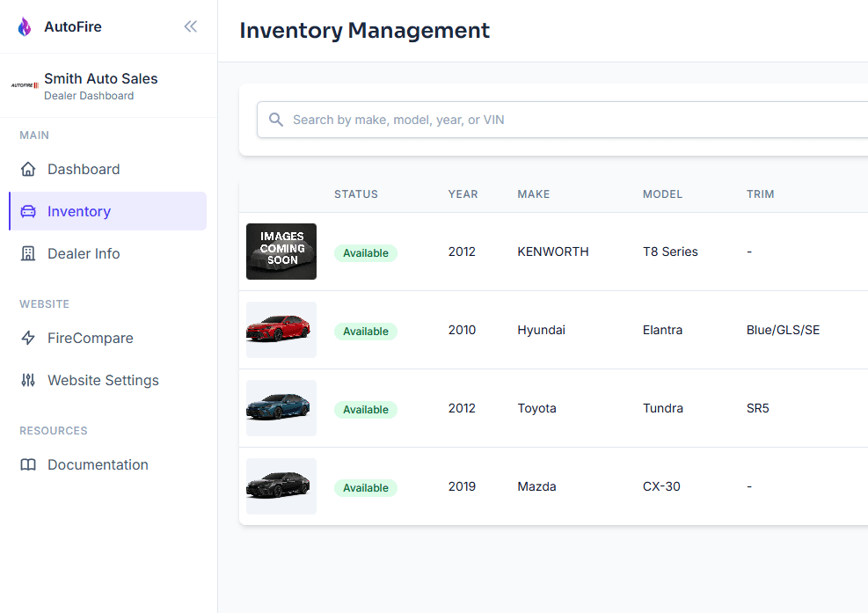Viewport: 868px width, 613px height.
Task: Click the Documentation book icon
Action: click(28, 464)
